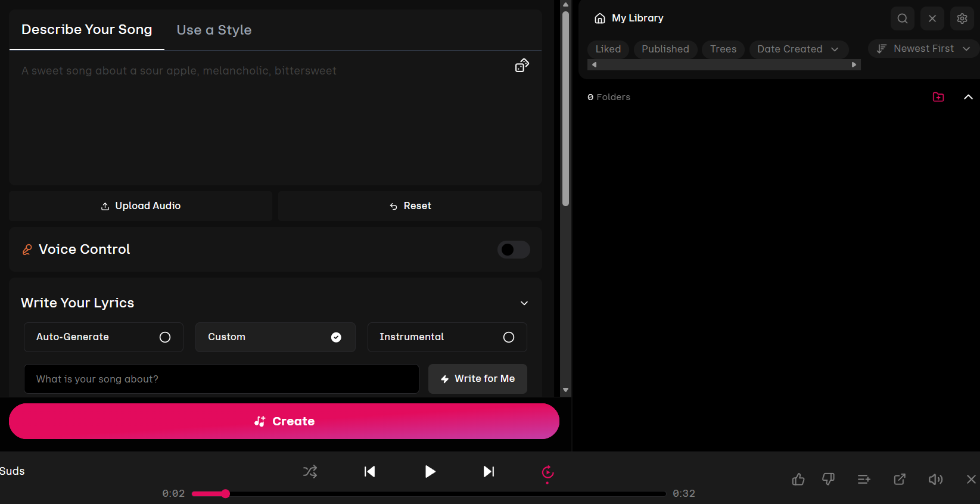This screenshot has width=980, height=504.
Task: Switch to Use a Style tab
Action: [x=214, y=30]
